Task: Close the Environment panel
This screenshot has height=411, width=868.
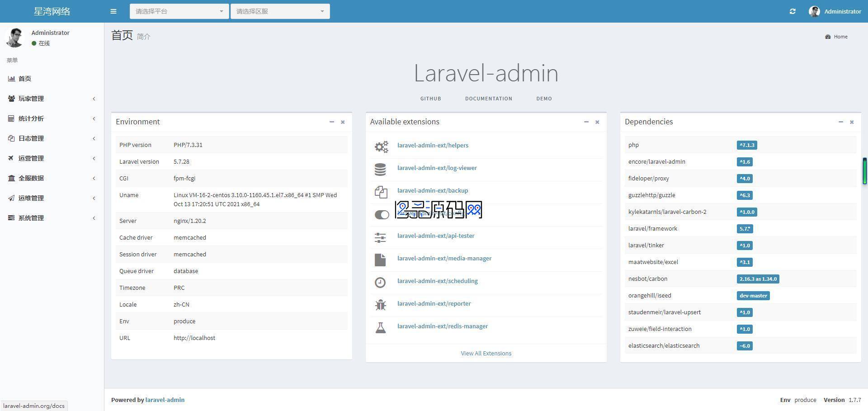Action: (343, 122)
